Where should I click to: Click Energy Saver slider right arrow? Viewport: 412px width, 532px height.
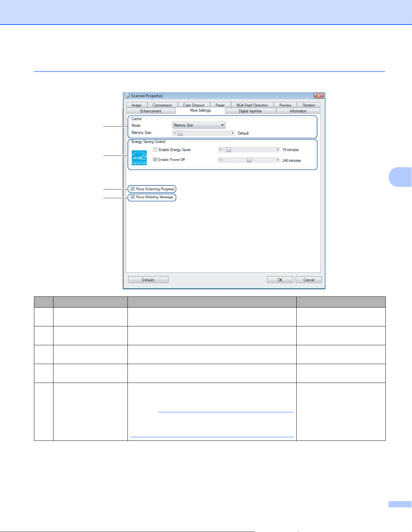coord(278,150)
